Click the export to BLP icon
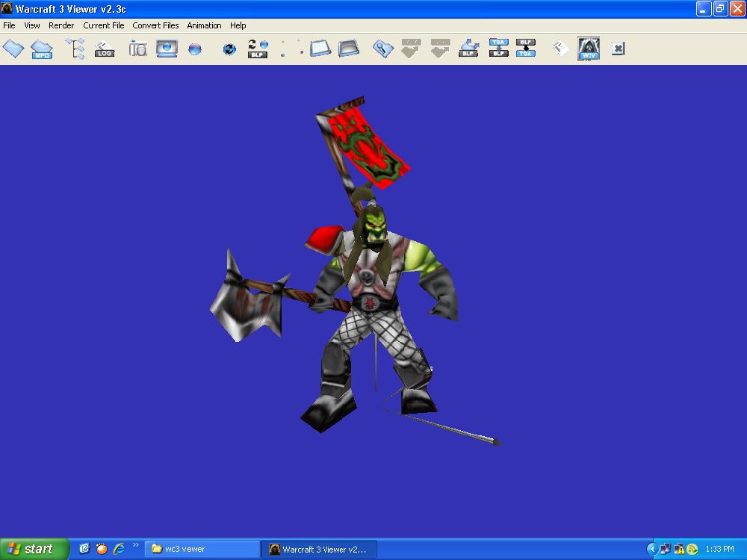 [x=469, y=49]
